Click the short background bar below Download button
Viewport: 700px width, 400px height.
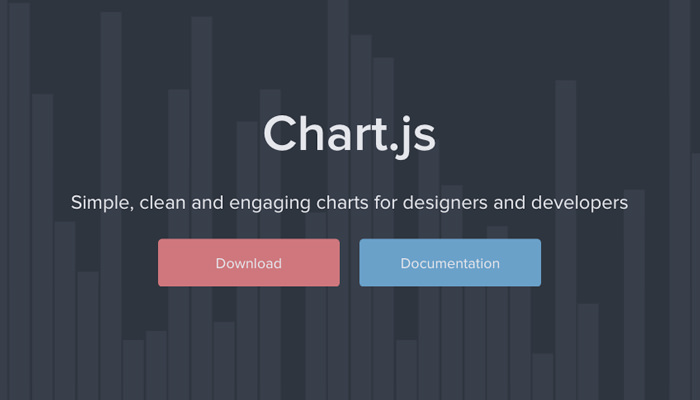click(224, 360)
